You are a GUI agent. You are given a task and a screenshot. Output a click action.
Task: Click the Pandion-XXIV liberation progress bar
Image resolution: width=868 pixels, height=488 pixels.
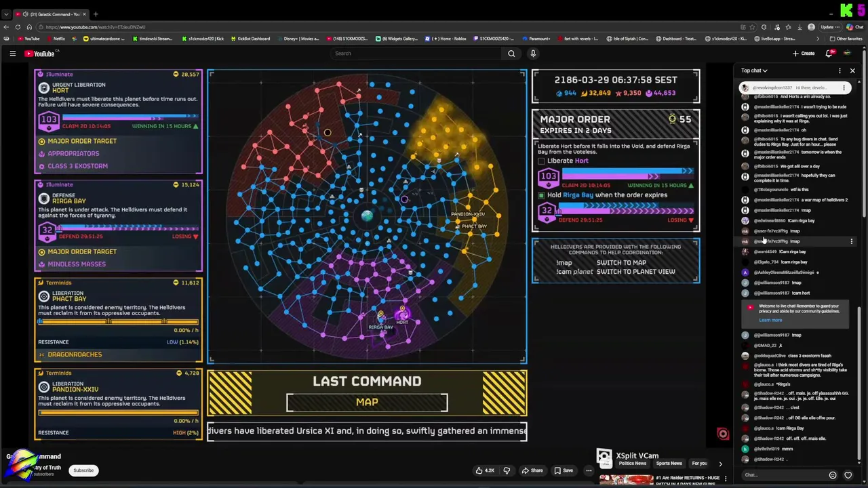tap(119, 412)
